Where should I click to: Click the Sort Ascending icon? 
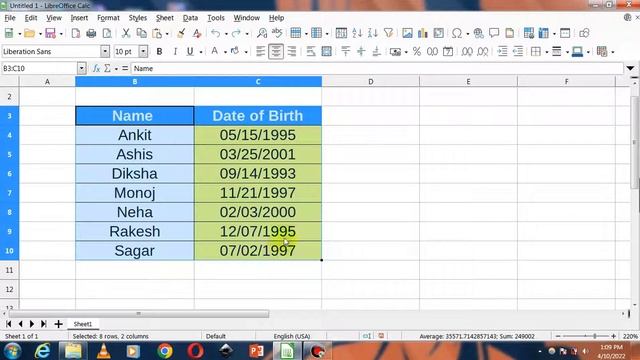(357, 33)
